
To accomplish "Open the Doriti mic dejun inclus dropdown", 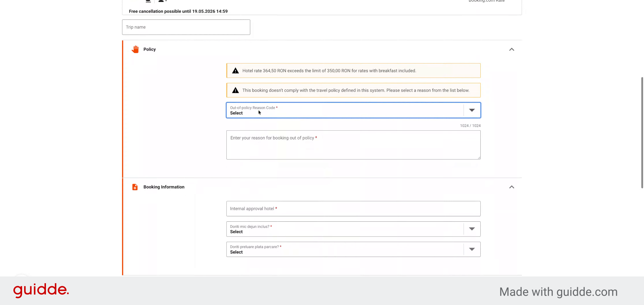I will [x=353, y=229].
